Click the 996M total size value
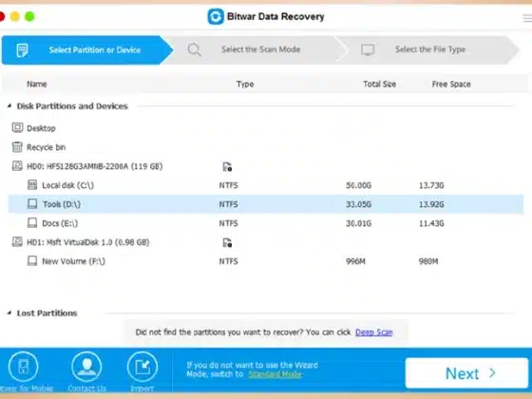 (355, 261)
